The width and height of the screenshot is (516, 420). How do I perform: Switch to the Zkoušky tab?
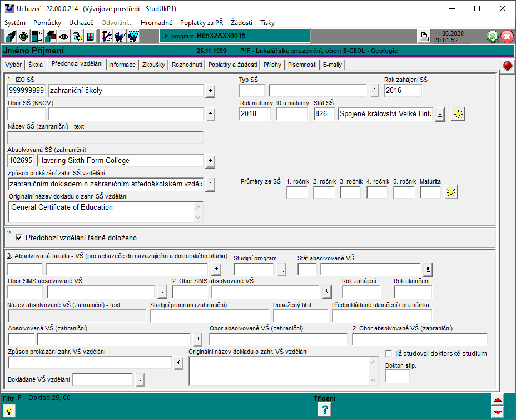point(153,65)
